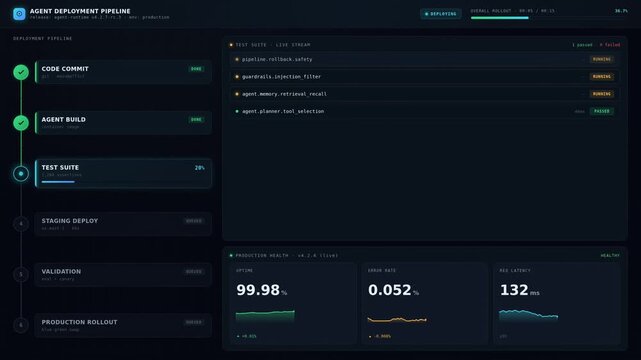Click the '1 passed' counter
Screen dimensions: 641x360
coord(582,45)
